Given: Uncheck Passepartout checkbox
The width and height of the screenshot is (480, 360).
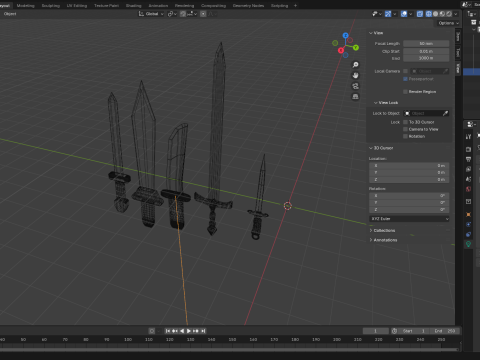Looking at the screenshot, I should coord(405,79).
